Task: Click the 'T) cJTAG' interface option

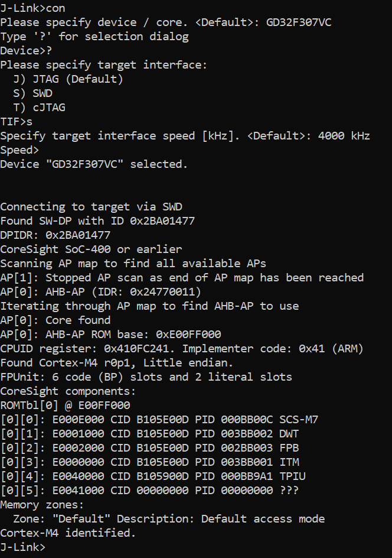Action: pos(43,107)
